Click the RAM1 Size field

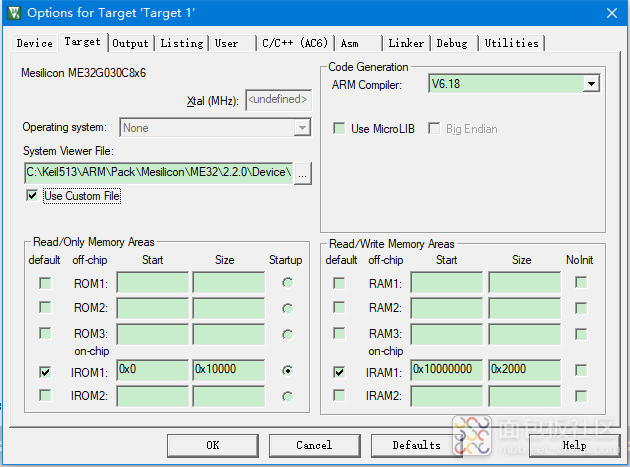click(x=525, y=283)
